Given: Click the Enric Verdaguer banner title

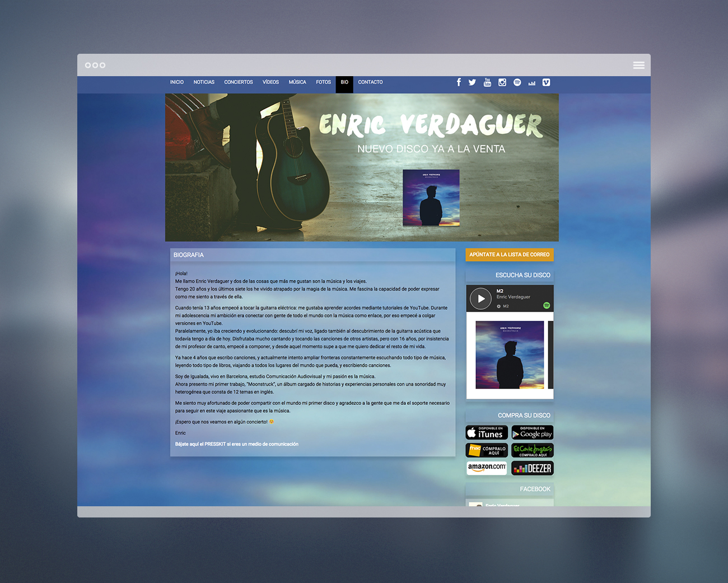Looking at the screenshot, I should 431,125.
